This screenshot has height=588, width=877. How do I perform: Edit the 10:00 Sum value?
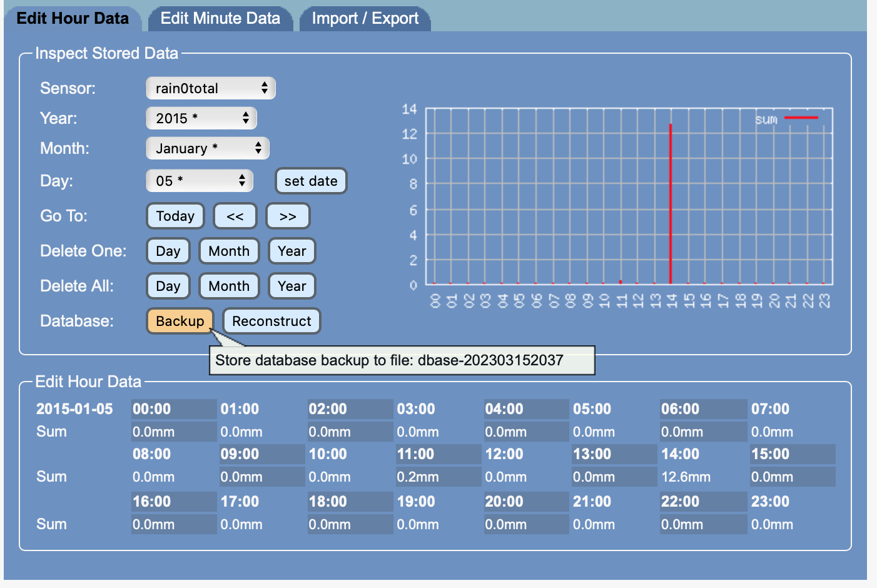tap(350, 477)
